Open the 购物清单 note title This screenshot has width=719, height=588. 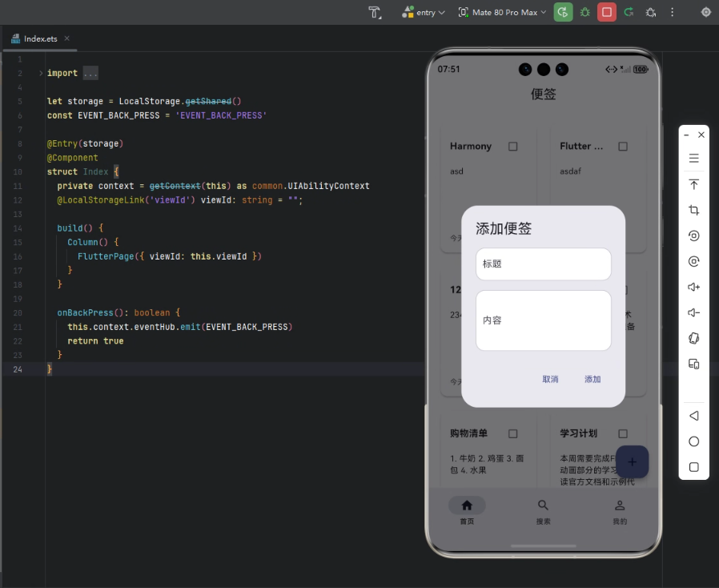(468, 433)
